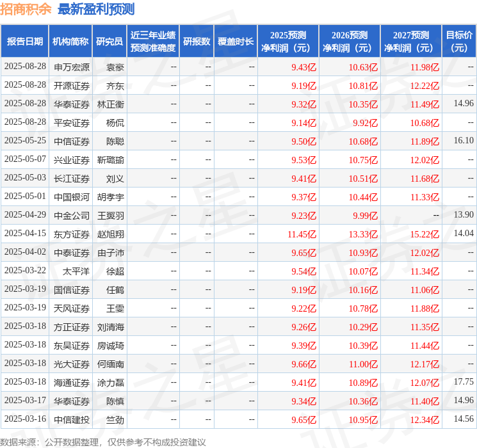Click institution name 中国银河

click(x=72, y=196)
